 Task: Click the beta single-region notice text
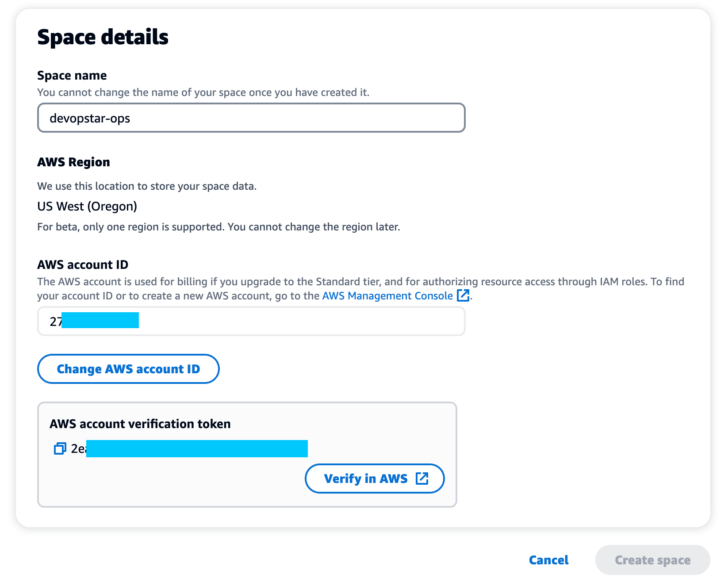coord(218,227)
